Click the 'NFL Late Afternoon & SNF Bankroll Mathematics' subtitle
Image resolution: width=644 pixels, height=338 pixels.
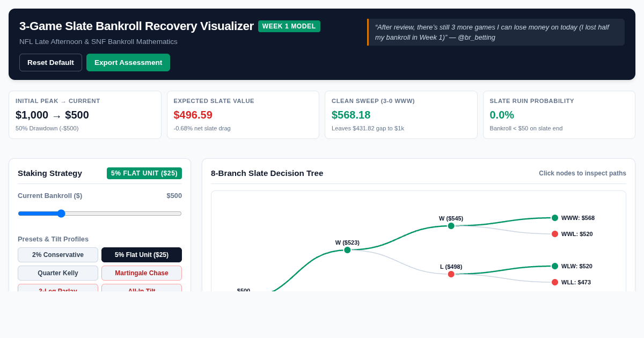tap(98, 42)
